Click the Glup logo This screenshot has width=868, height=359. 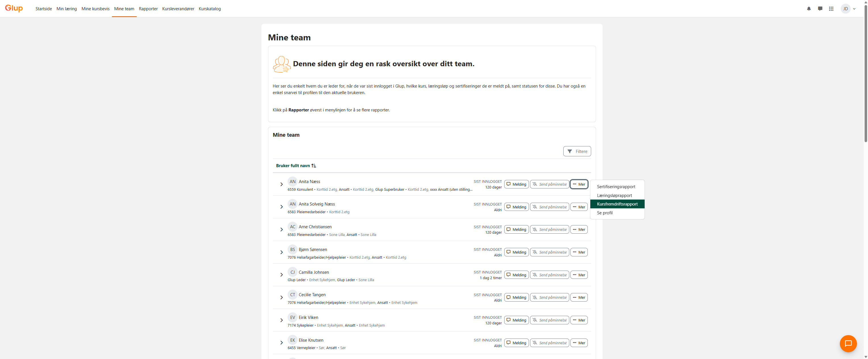pos(14,8)
